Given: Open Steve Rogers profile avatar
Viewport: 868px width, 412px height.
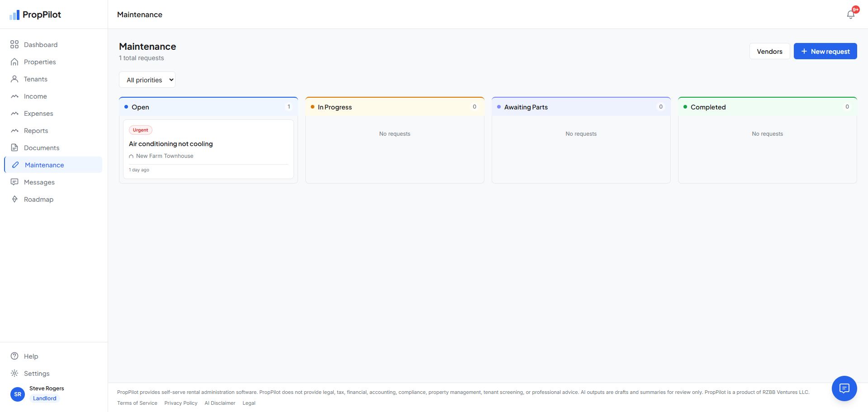Looking at the screenshot, I should (18, 394).
